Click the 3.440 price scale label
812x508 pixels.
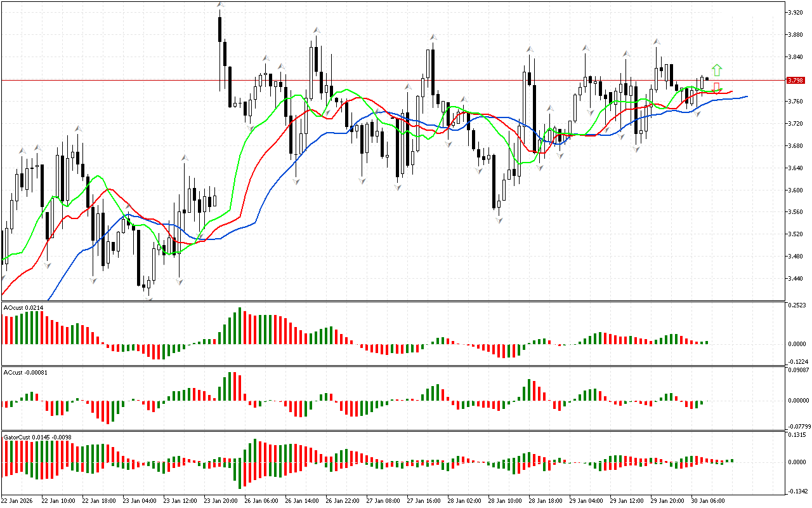pos(795,278)
